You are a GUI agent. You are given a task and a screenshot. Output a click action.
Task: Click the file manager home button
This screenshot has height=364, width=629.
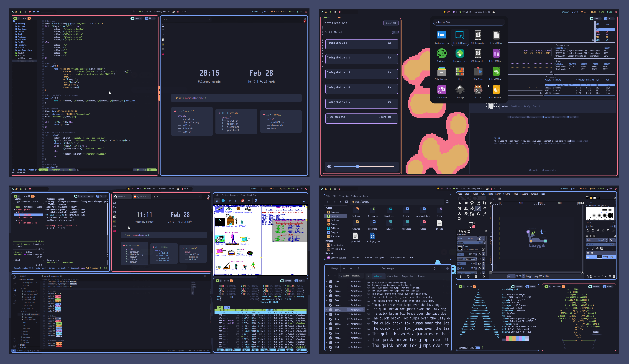346,202
